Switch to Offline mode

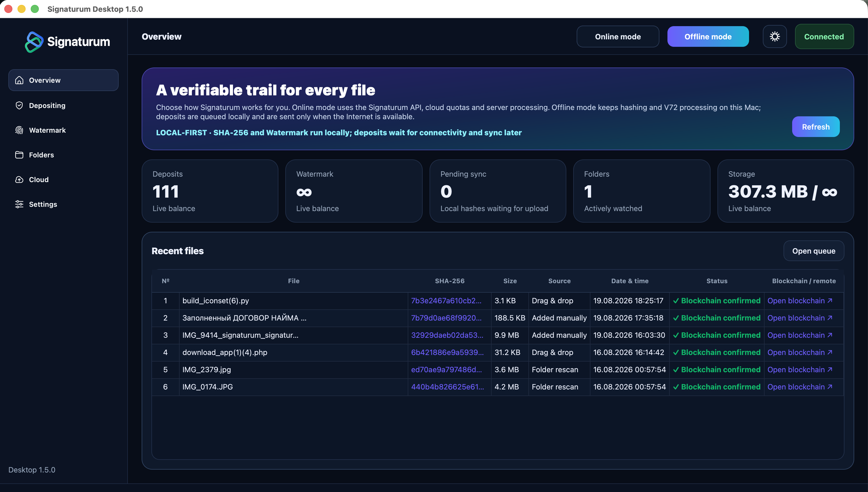708,36
